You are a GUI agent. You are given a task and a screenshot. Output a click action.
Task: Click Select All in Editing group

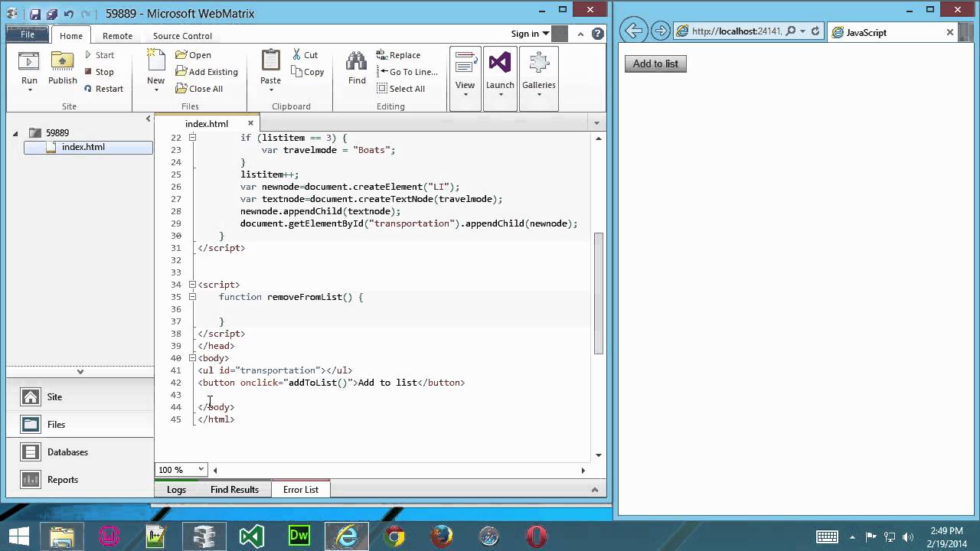tap(401, 89)
